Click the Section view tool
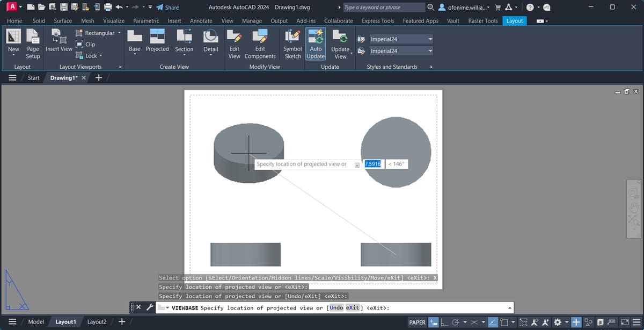The width and height of the screenshot is (644, 330). tap(184, 41)
